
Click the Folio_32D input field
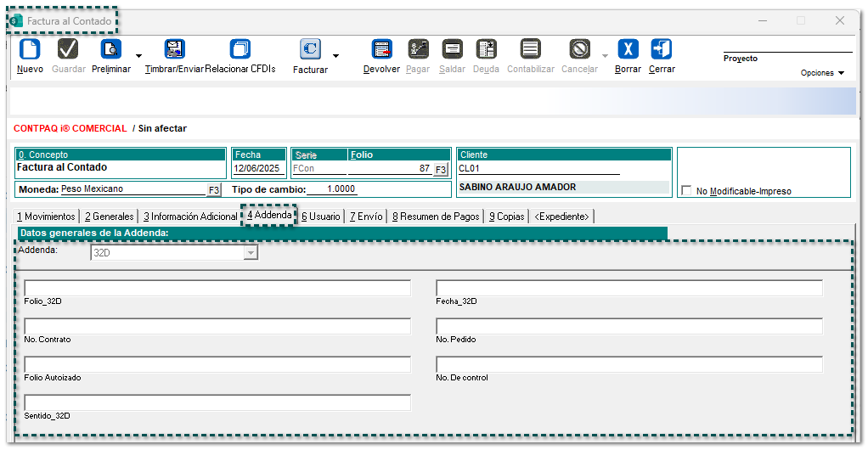[x=217, y=289]
